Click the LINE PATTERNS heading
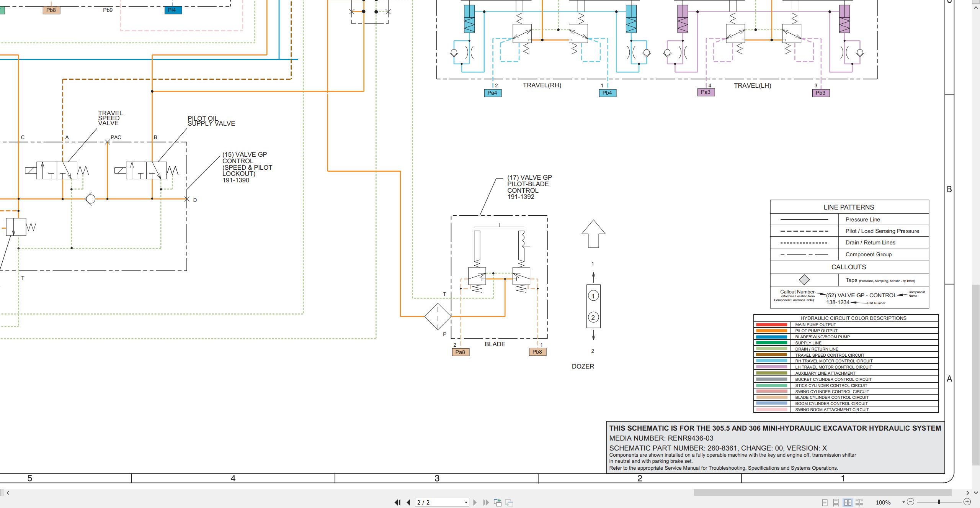Viewport: 980px width, 508px height. click(x=849, y=207)
